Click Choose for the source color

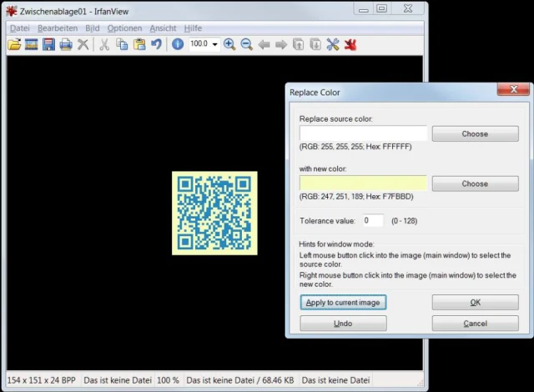[475, 133]
